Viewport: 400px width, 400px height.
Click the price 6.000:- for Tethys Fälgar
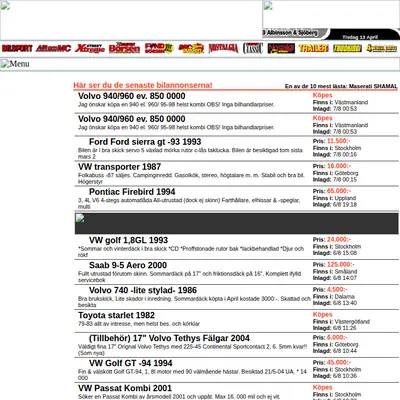click(337, 337)
